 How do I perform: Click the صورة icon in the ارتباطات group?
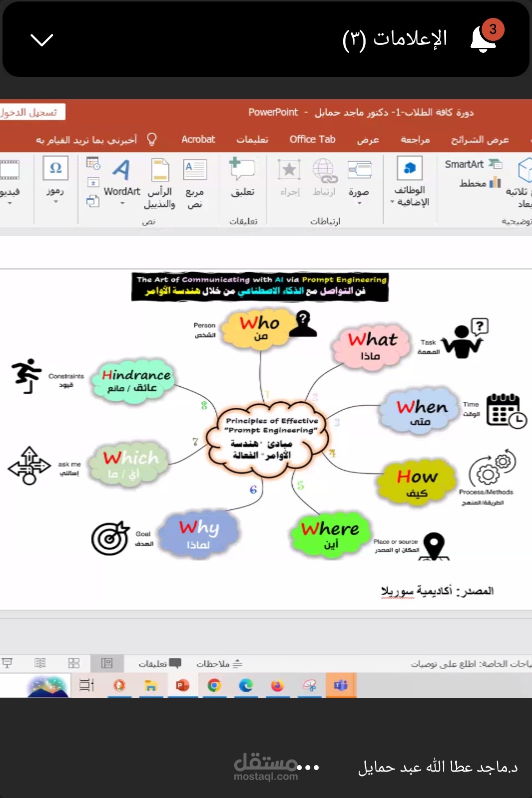(359, 169)
